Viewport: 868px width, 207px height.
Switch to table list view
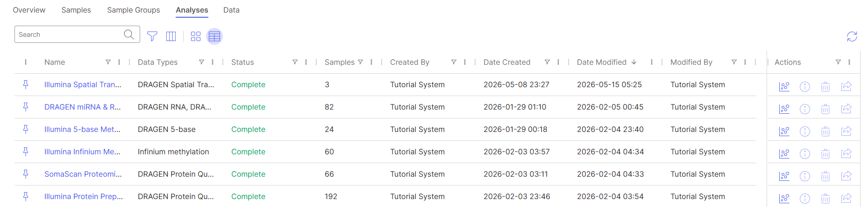(214, 36)
